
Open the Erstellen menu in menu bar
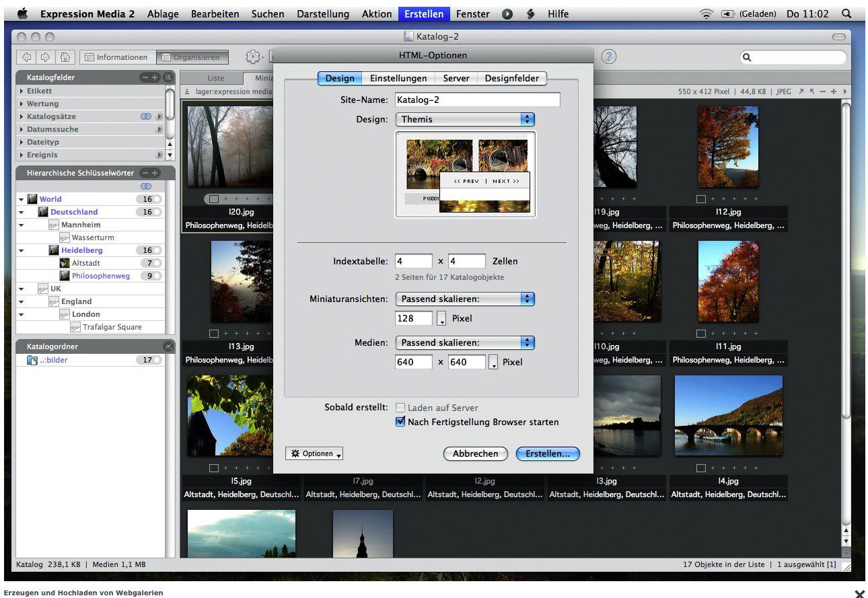point(424,13)
